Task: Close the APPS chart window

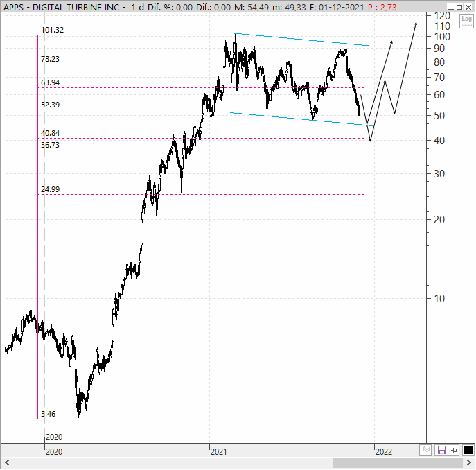Action: pos(468,7)
